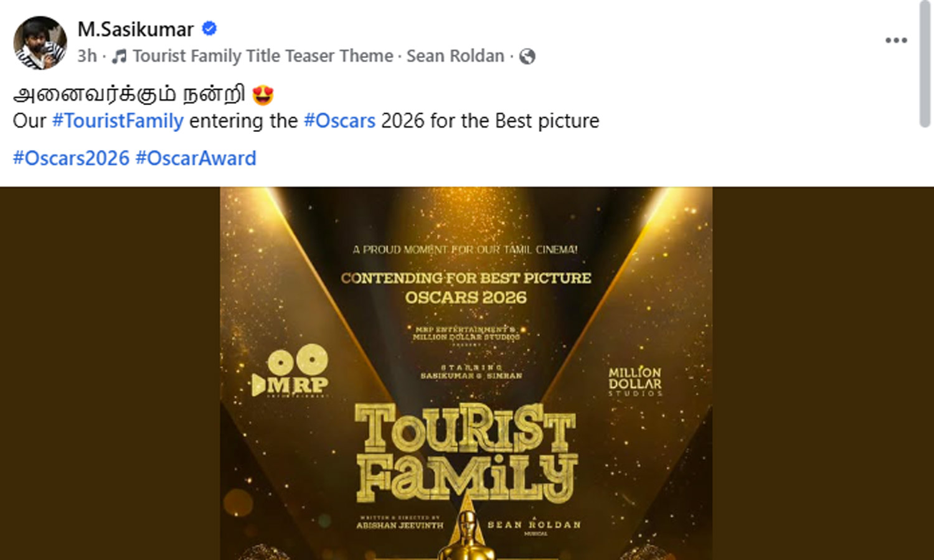
Task: Click the Million Dollar Studios logo
Action: tap(634, 381)
